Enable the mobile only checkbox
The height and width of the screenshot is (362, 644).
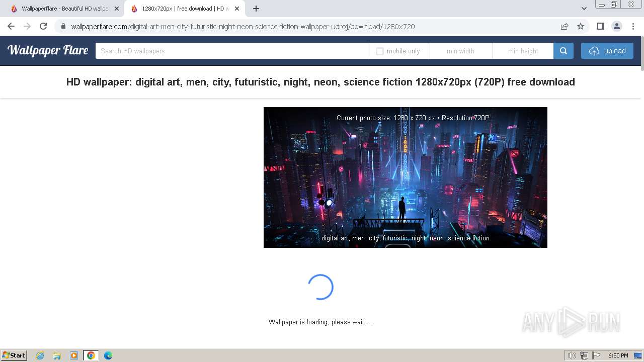(x=380, y=51)
